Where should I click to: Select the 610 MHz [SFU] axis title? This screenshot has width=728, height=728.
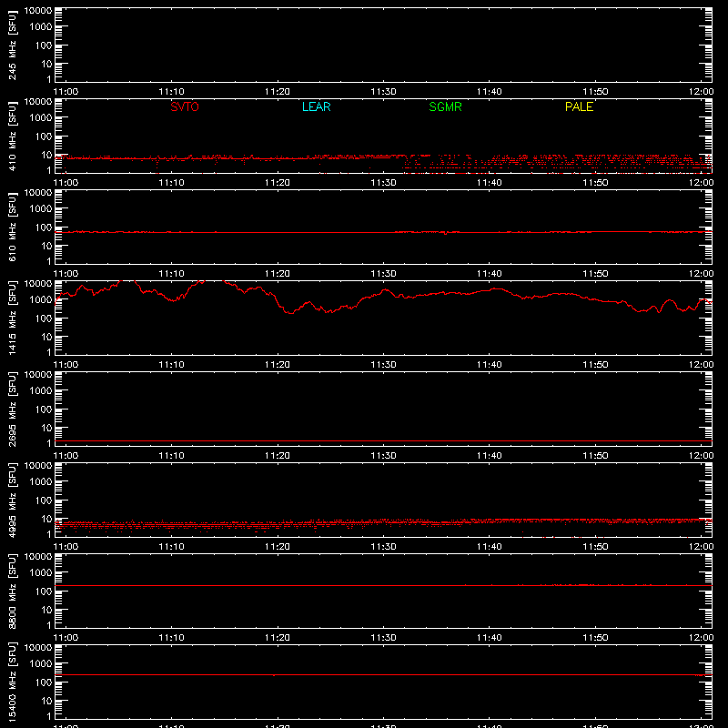pyautogui.click(x=13, y=227)
